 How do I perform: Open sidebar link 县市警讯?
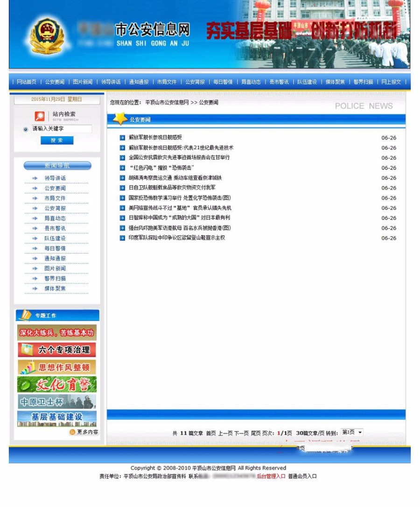point(55,228)
